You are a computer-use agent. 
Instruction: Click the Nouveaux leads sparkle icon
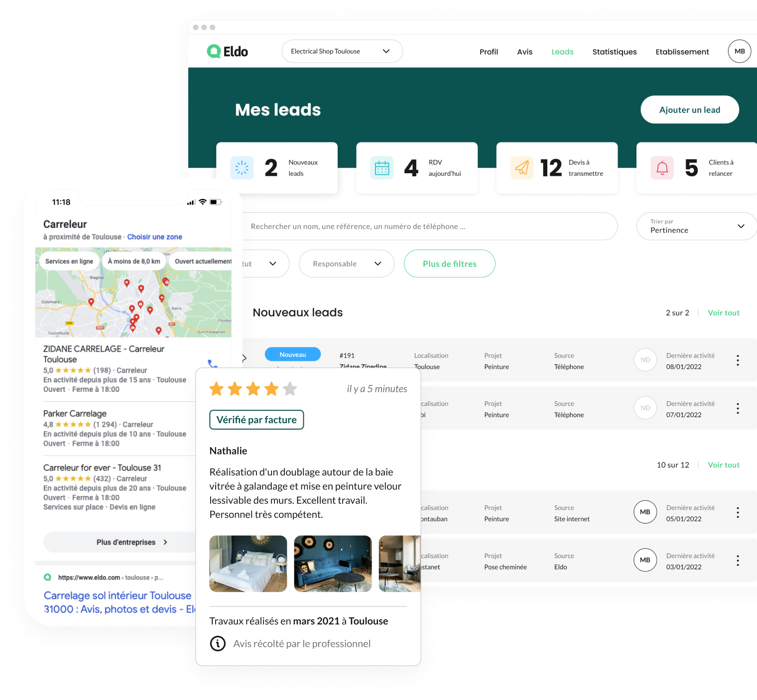[242, 168]
